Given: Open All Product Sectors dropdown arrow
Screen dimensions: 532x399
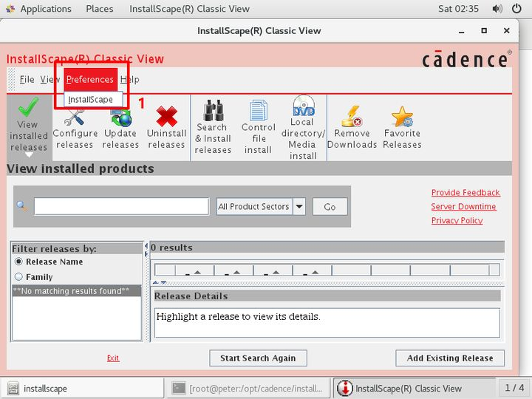Looking at the screenshot, I should click(299, 206).
